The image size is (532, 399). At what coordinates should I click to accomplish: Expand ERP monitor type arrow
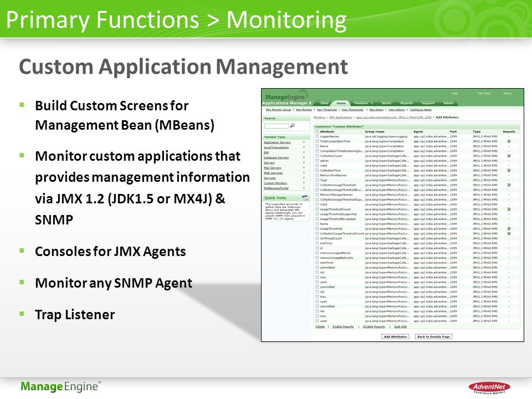pyautogui.click(x=304, y=153)
